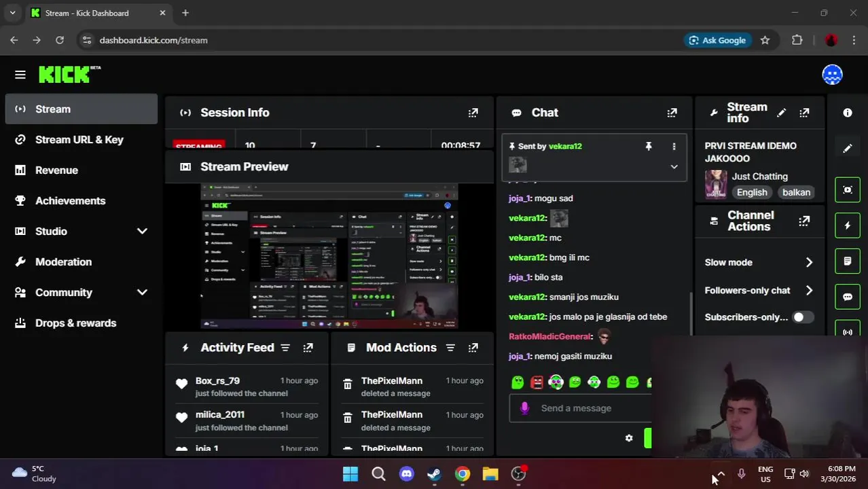Select Stream in the sidebar
This screenshot has width=868, height=489.
tap(82, 109)
